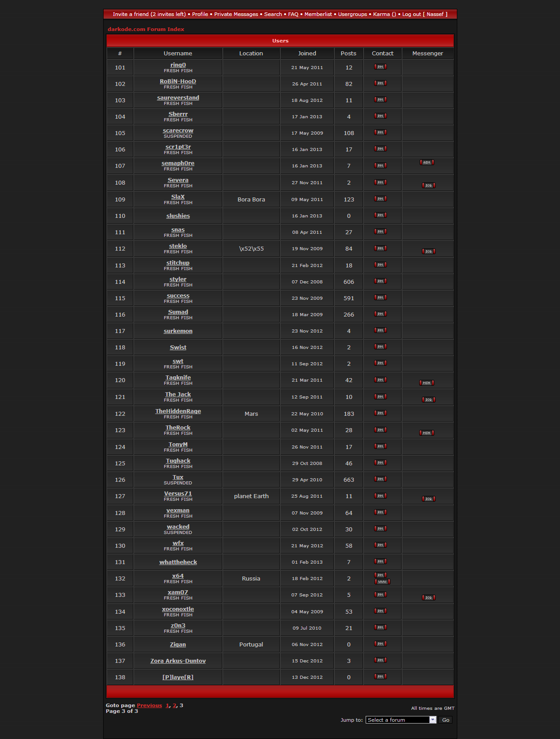Open the 'Select a forum' dropdown
The width and height of the screenshot is (560, 739).
coord(401,720)
